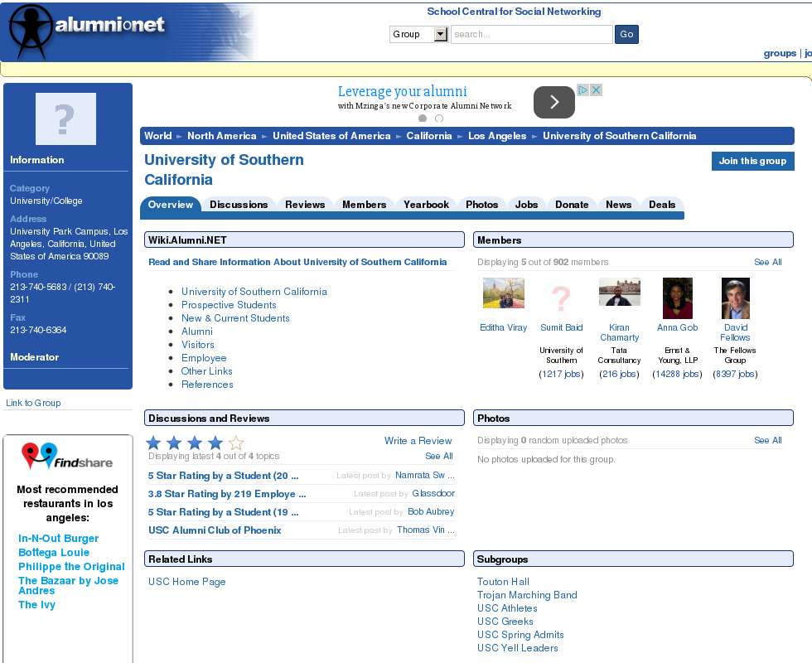Switch to the Jobs tab

(526, 205)
